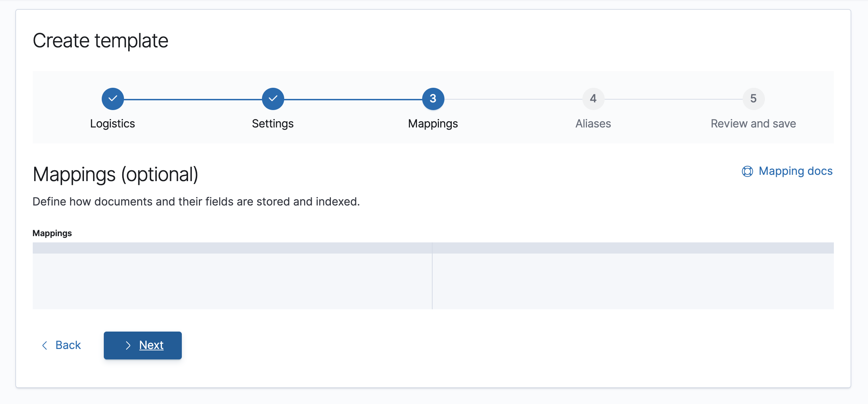Jump to Review and save label
Image resolution: width=868 pixels, height=404 pixels.
click(753, 124)
